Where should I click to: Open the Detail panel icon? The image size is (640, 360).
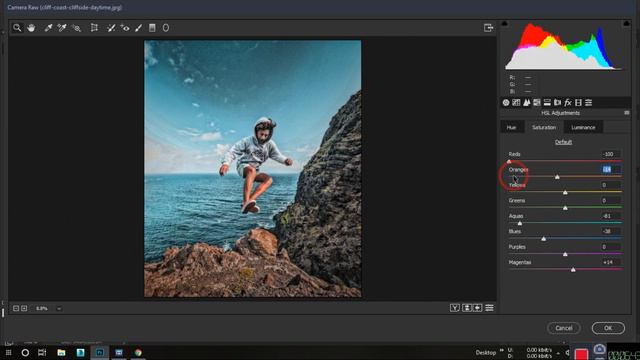click(x=527, y=102)
